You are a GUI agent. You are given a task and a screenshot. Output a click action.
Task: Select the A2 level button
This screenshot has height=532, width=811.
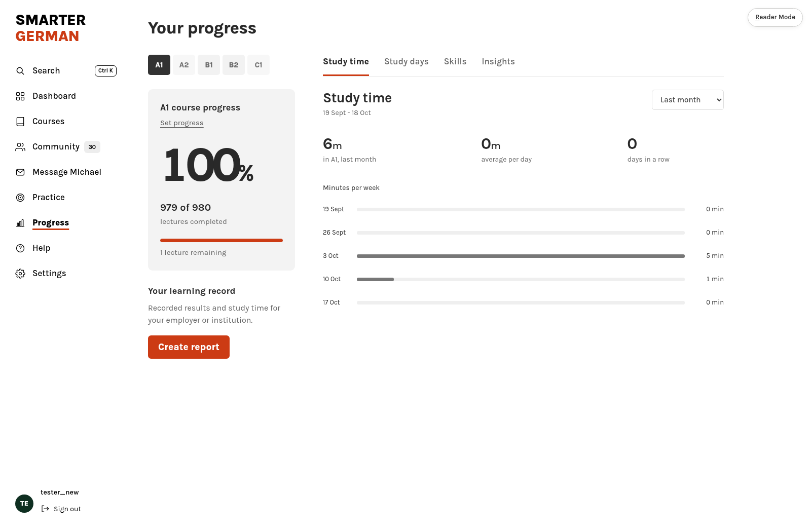coord(184,65)
